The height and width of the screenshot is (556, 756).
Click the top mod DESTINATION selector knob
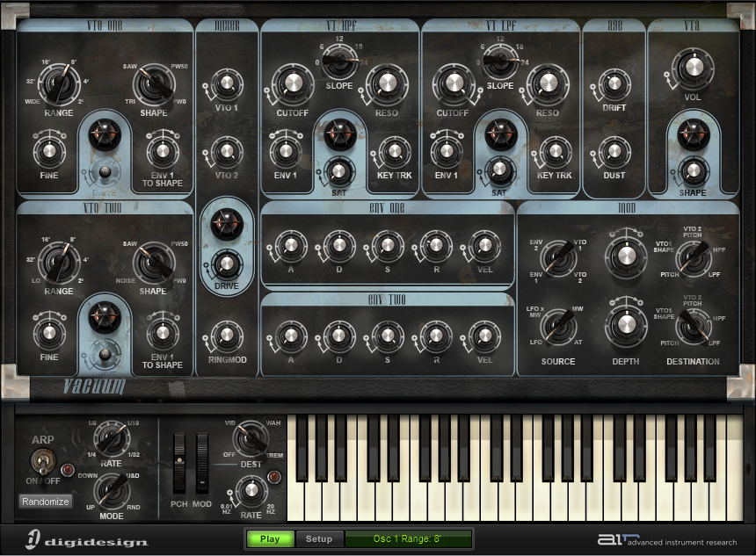point(694,257)
